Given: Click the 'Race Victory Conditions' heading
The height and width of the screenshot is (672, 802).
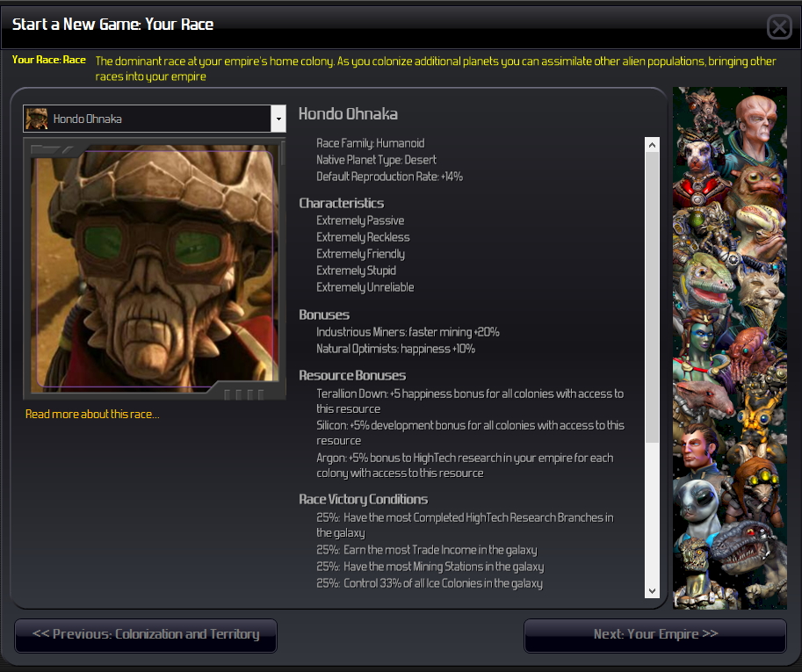Looking at the screenshot, I should pyautogui.click(x=364, y=499).
